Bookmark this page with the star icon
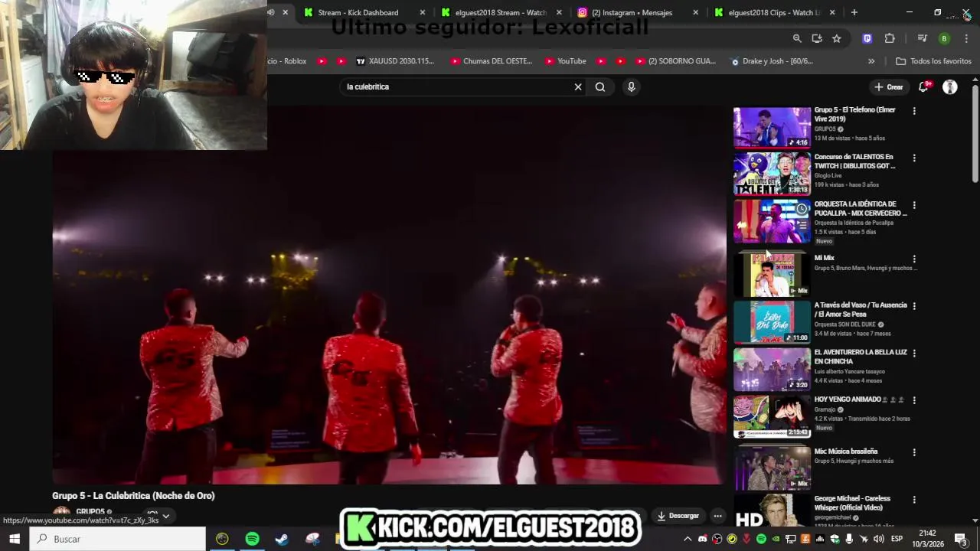The image size is (980, 551). (837, 38)
